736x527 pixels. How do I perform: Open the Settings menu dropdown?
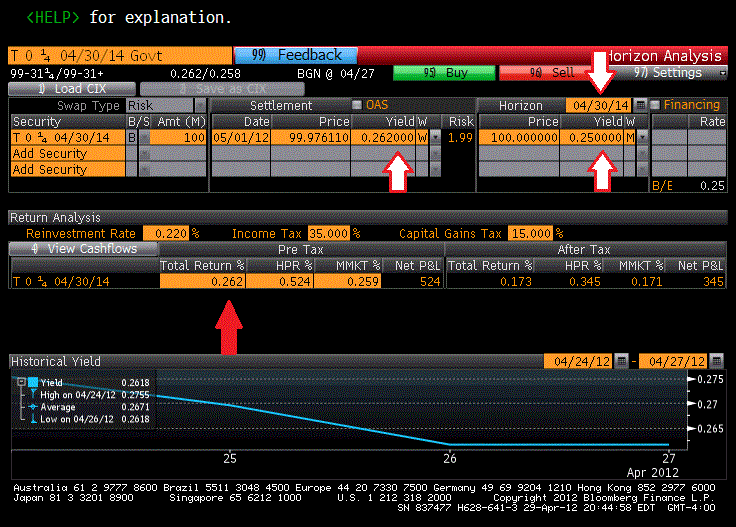tap(722, 73)
